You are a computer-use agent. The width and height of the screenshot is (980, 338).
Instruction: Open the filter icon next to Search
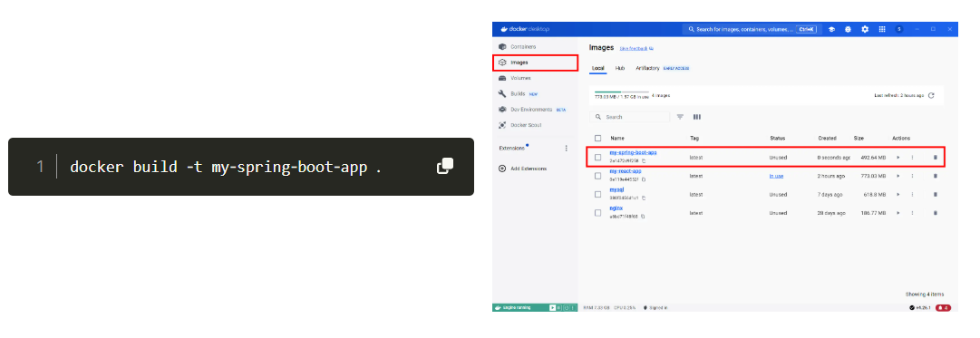pos(680,117)
